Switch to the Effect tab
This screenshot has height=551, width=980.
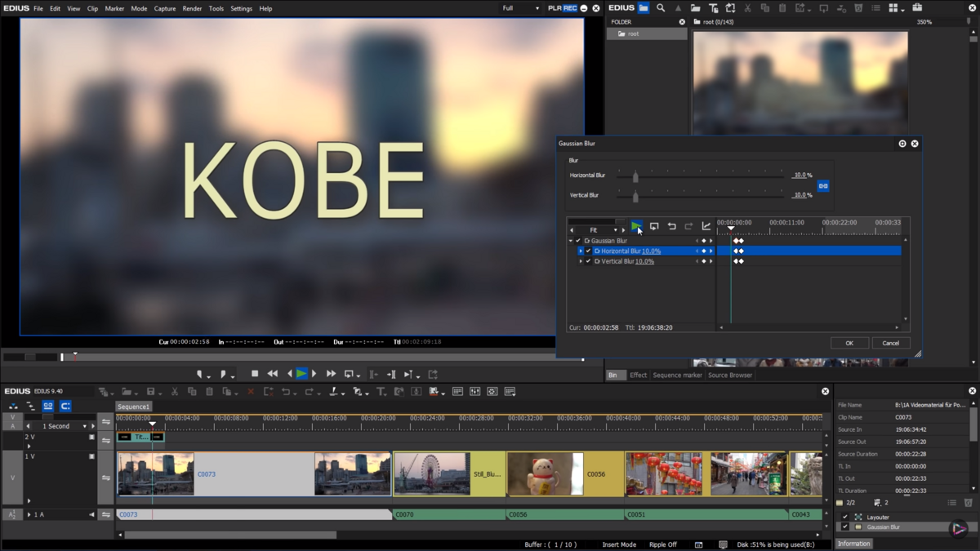(x=638, y=375)
